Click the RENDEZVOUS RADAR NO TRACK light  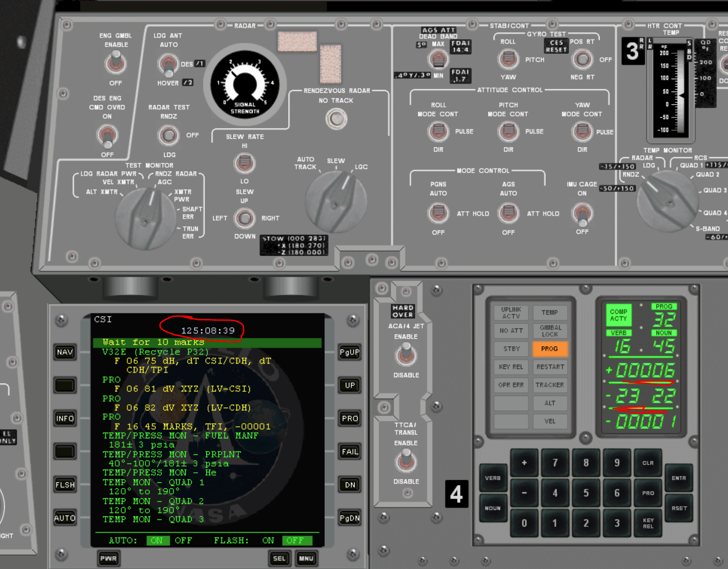(336, 119)
